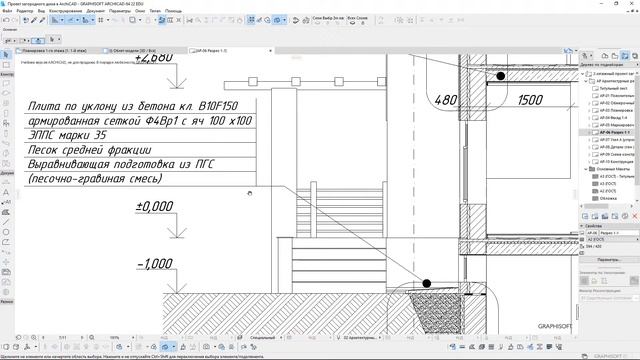The image size is (640, 360).
Task: Open Publisher Sets in the Navigator
Action: click(x=635, y=56)
